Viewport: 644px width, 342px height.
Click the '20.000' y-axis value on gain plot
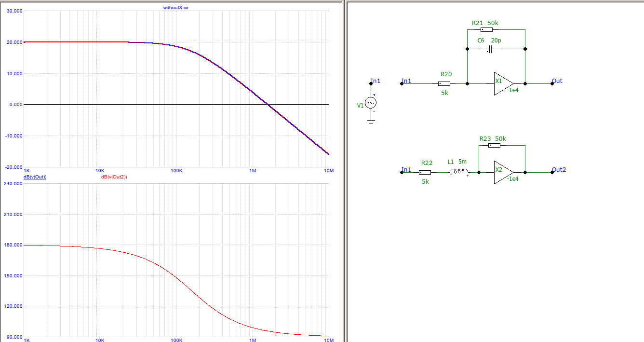click(x=14, y=42)
